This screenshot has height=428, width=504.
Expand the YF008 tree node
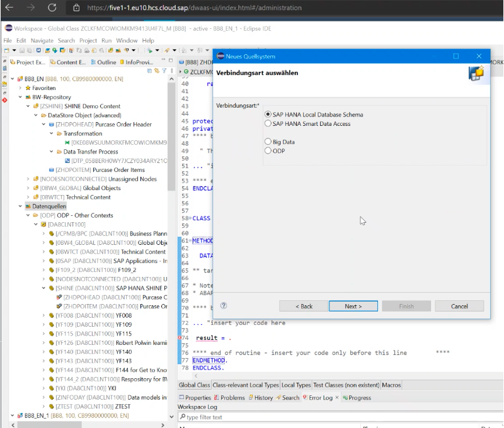point(43,315)
